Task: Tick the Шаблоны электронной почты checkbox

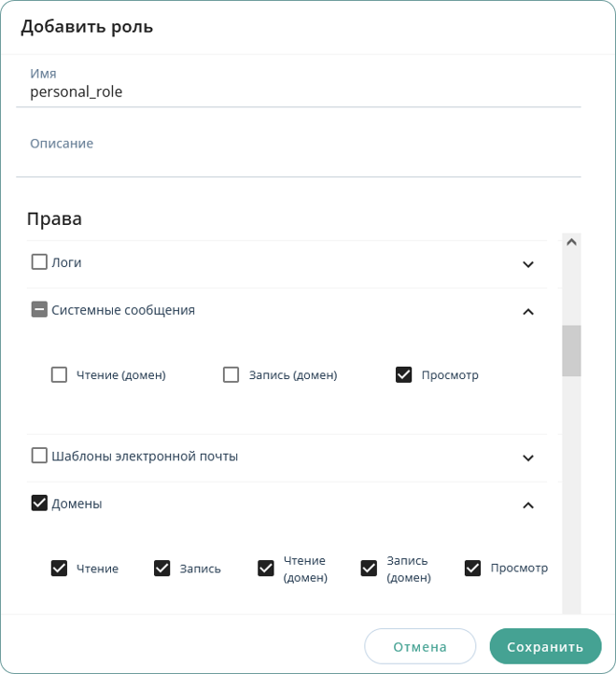Action: point(39,456)
